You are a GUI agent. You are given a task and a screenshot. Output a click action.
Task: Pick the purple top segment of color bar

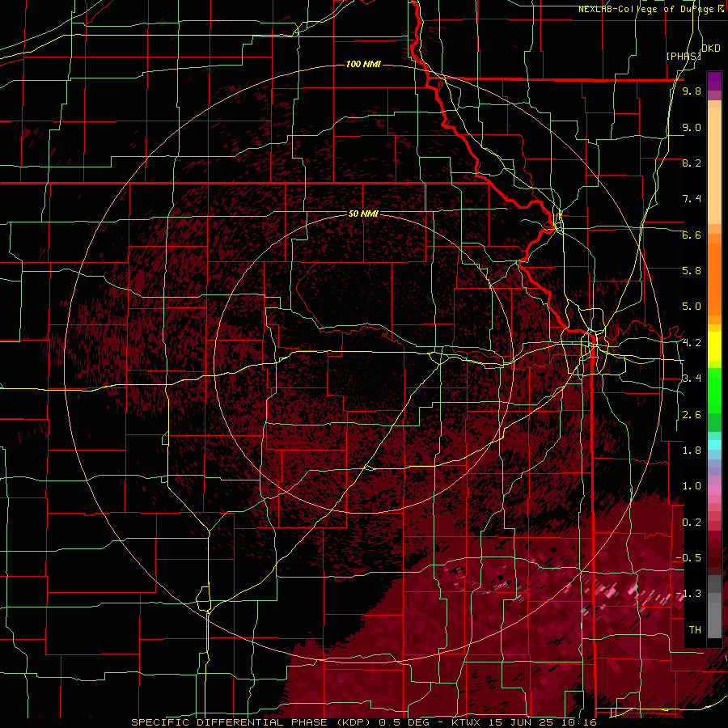pyautogui.click(x=714, y=81)
